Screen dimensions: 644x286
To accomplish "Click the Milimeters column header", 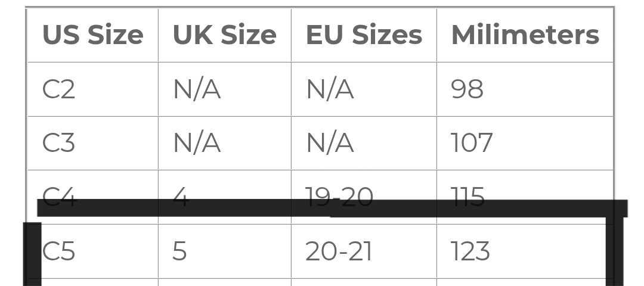I will (525, 35).
